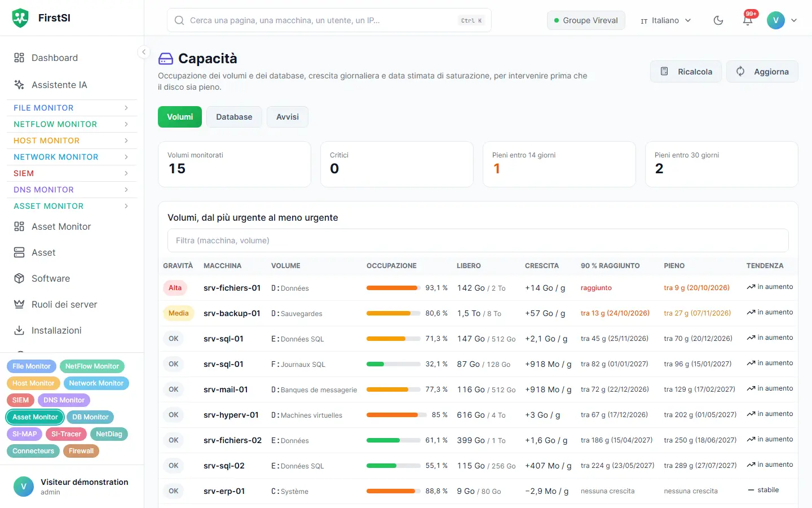
Task: Select the Firewall pill
Action: [81, 451]
